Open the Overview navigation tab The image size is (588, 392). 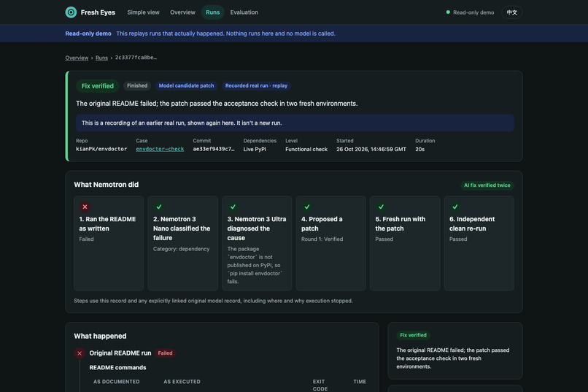(182, 12)
